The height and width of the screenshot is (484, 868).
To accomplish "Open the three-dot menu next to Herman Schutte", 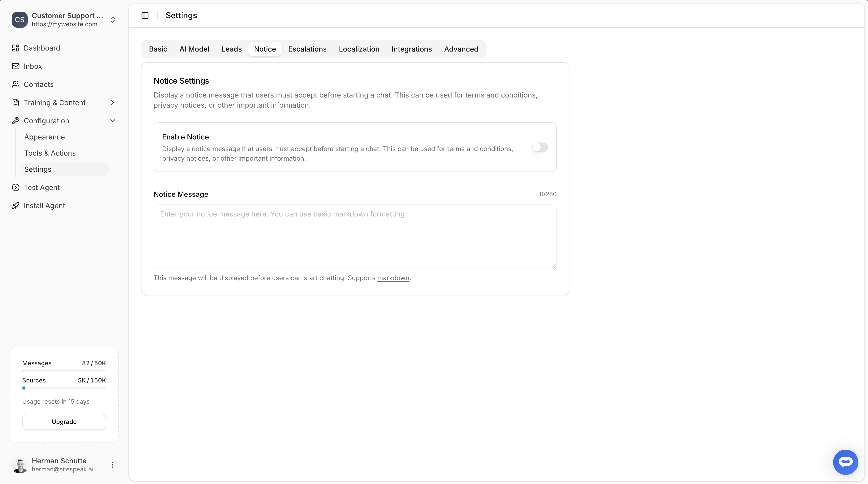I will [x=113, y=465].
